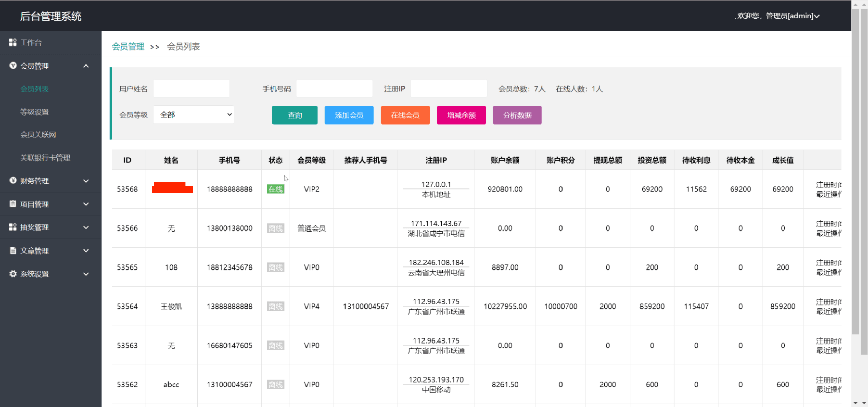Screen dimensions: 868x407
Task: Click the 会员管理 sidebar icon
Action: [x=13, y=66]
